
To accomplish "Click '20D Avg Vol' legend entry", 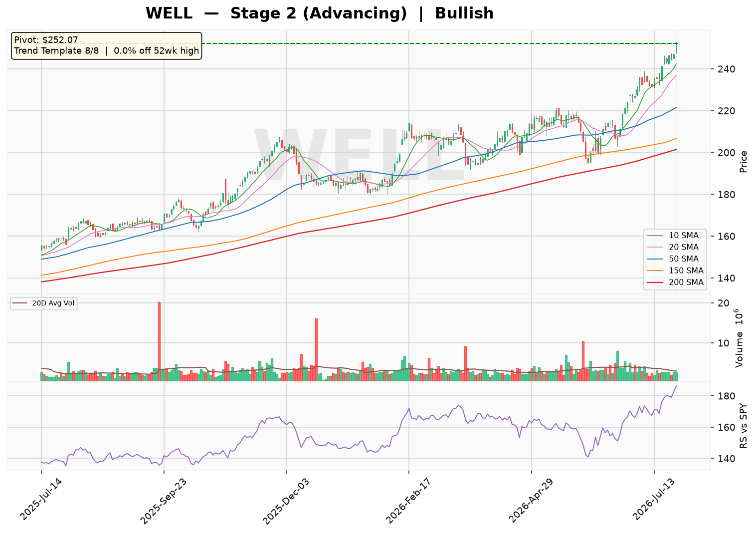I will [44, 303].
